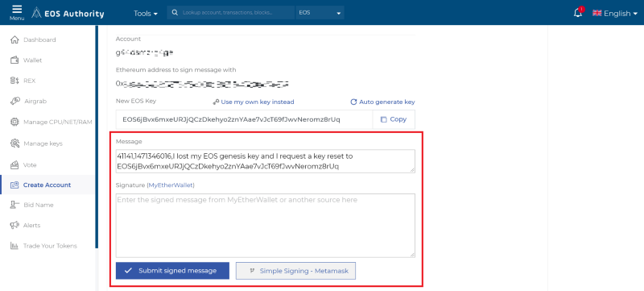Open the MyEtherWallet link
644x291 pixels.
171,185
